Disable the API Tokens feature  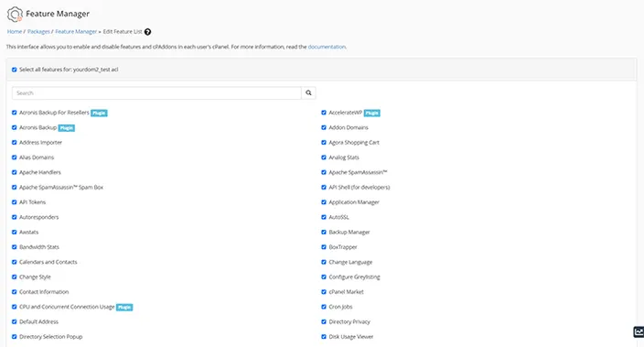tap(15, 201)
